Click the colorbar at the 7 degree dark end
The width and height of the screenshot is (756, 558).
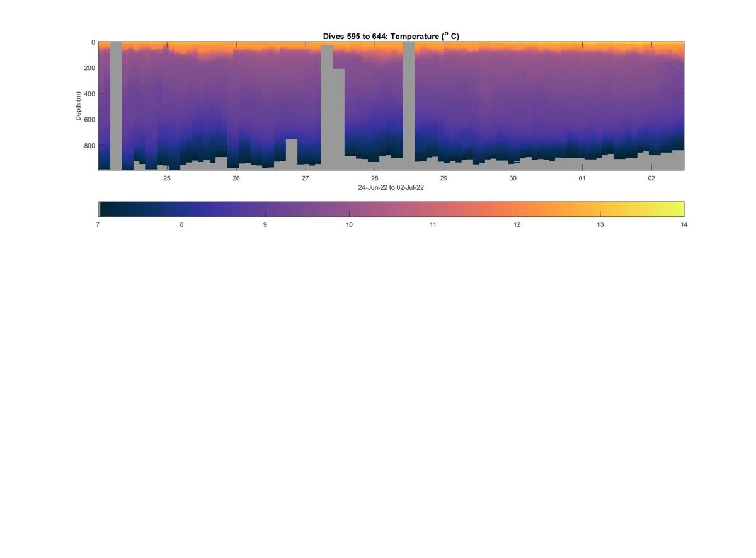(x=103, y=209)
